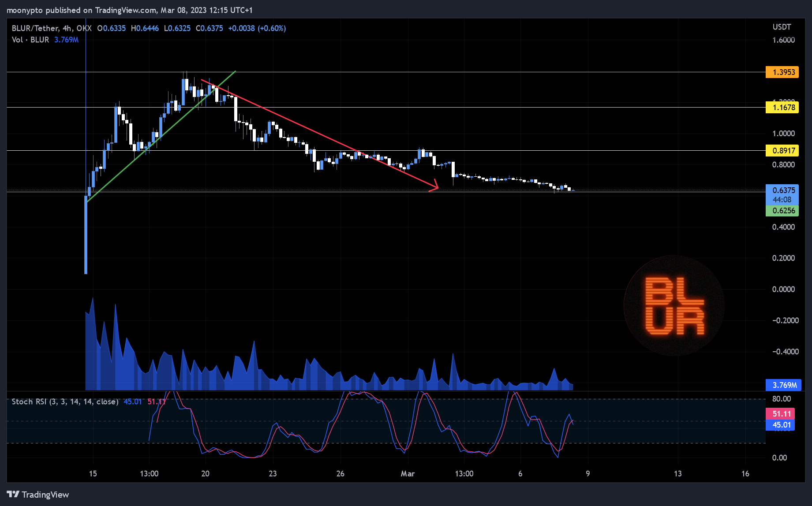
Task: Click the −0.2000 price axis tick
Action: click(x=785, y=320)
